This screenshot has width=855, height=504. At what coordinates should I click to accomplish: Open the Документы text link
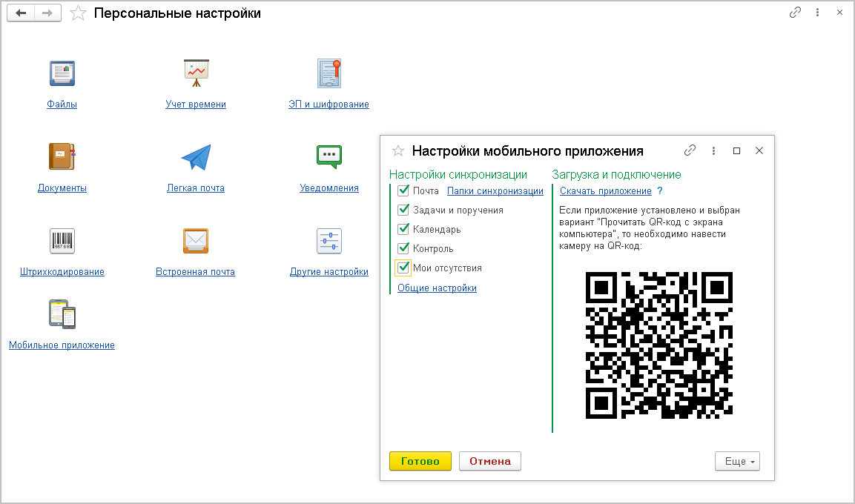click(x=62, y=188)
